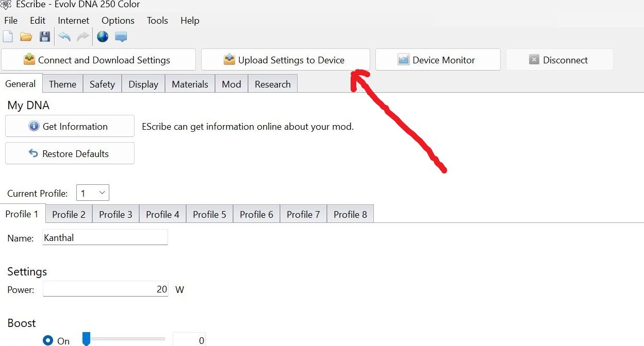Image resolution: width=644 pixels, height=346 pixels.
Task: Select the Boost On radio button
Action: (48, 340)
